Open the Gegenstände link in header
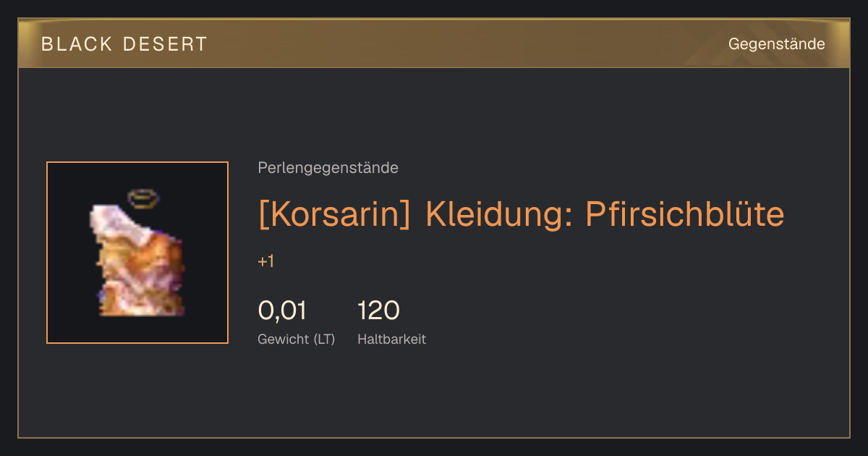The width and height of the screenshot is (868, 456). [776, 44]
